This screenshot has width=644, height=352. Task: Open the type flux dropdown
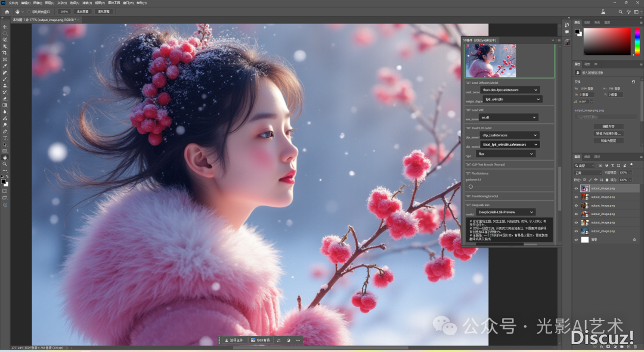tap(506, 154)
